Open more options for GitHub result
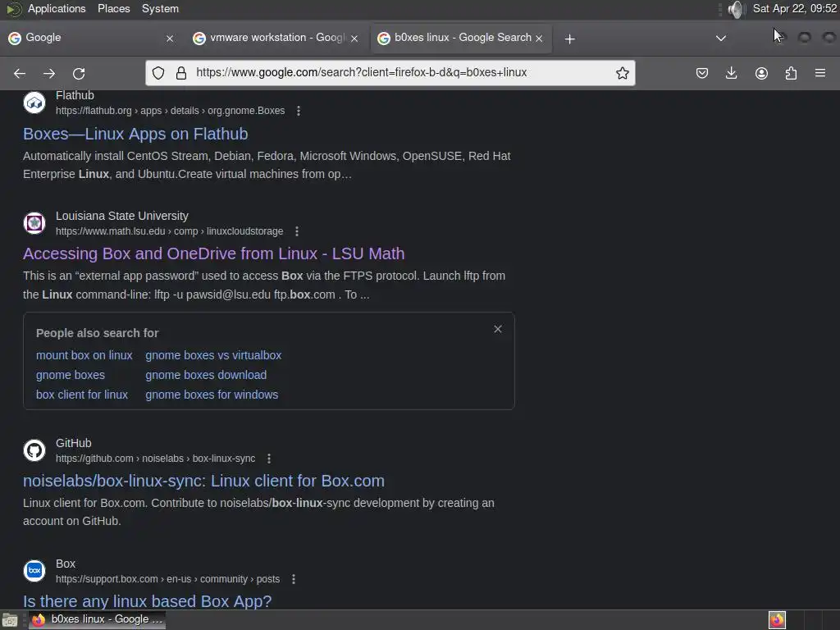The image size is (840, 630). [x=269, y=459]
